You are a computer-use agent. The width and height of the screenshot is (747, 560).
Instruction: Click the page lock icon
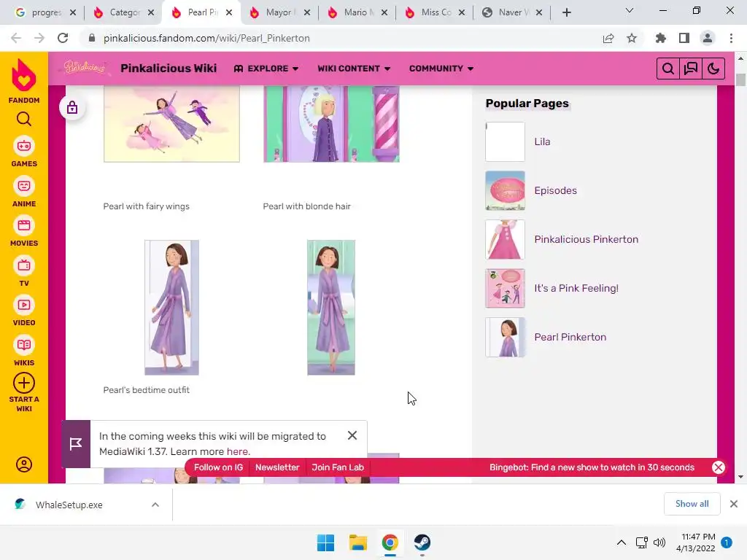tap(72, 108)
